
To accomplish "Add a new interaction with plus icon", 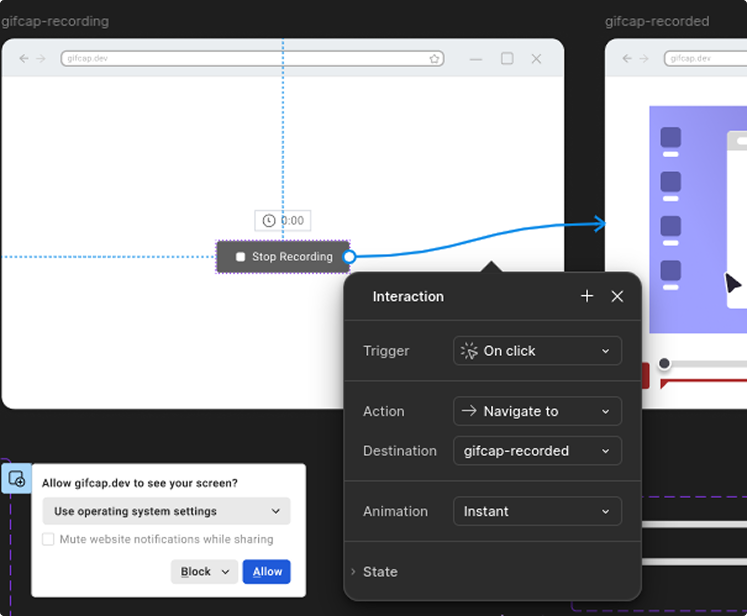I will tap(587, 296).
